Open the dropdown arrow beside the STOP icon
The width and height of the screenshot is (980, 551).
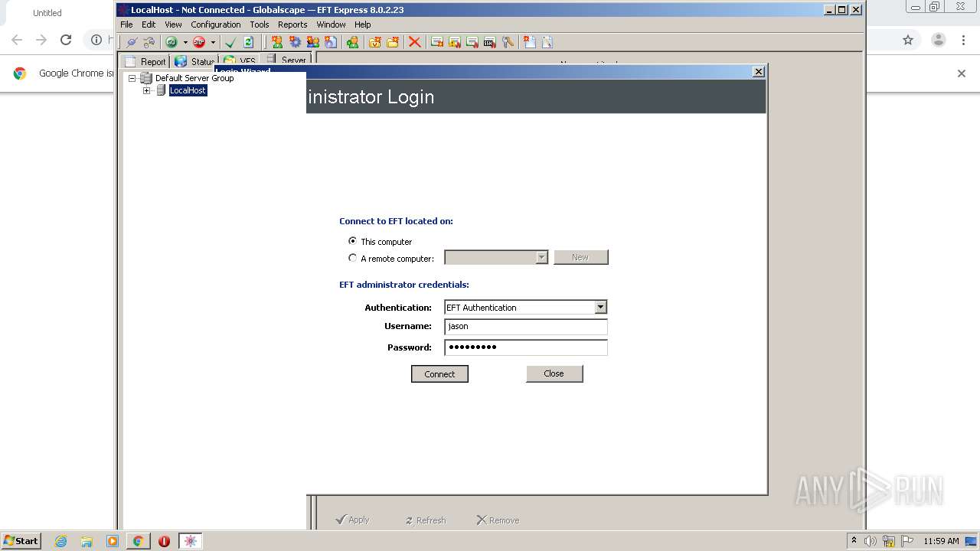tap(213, 42)
